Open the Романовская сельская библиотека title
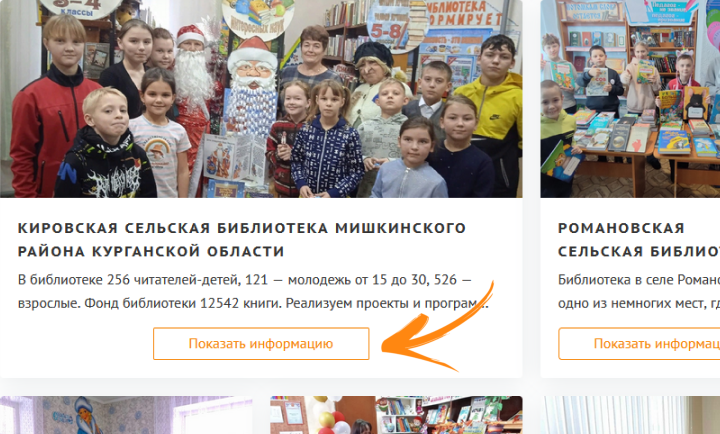The width and height of the screenshot is (720, 434). 639,239
